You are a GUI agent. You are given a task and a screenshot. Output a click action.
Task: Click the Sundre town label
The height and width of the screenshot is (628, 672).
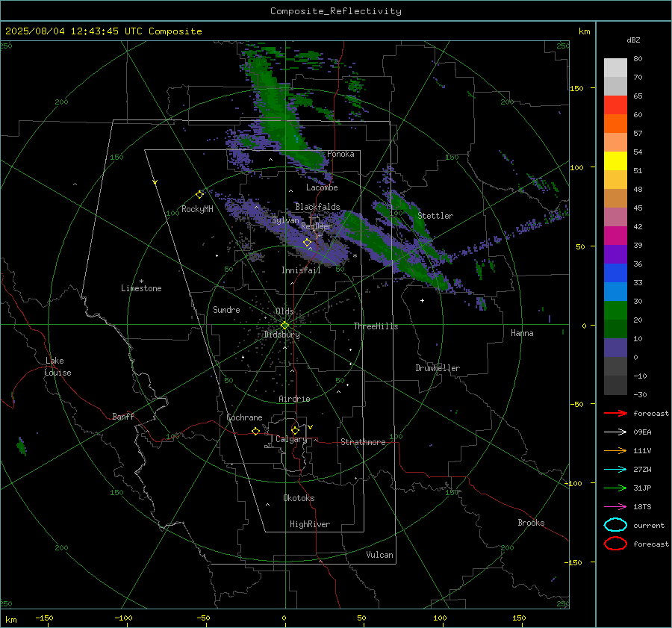tap(226, 309)
